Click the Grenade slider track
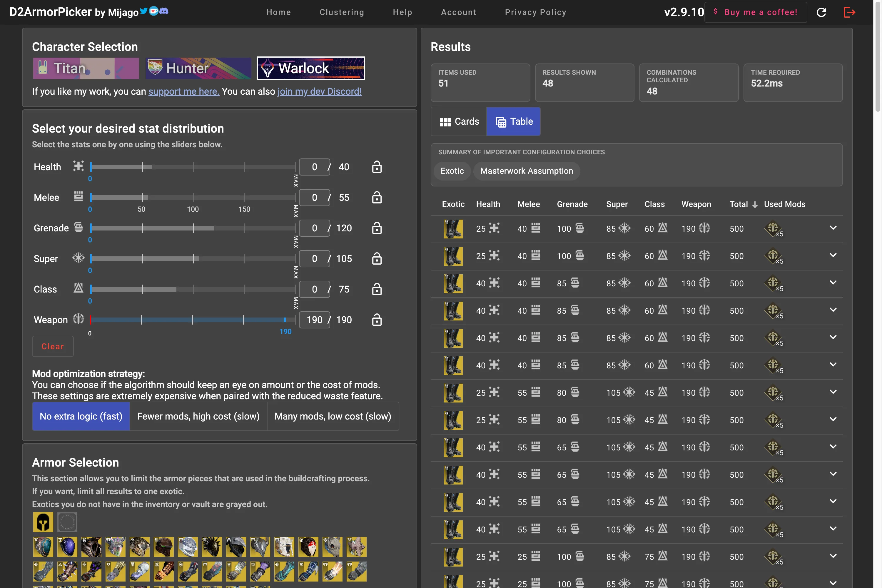The image size is (882, 588). point(193,228)
